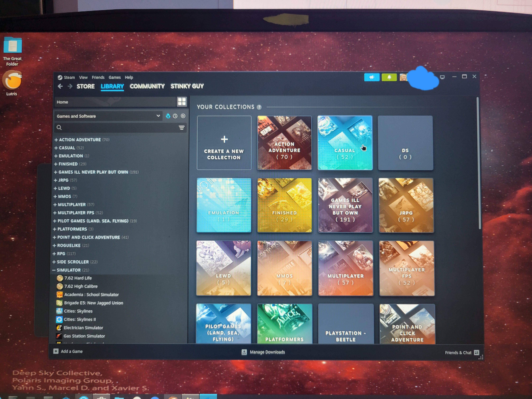
Task: Select 7,62 High Calibre in list
Action: click(x=81, y=286)
